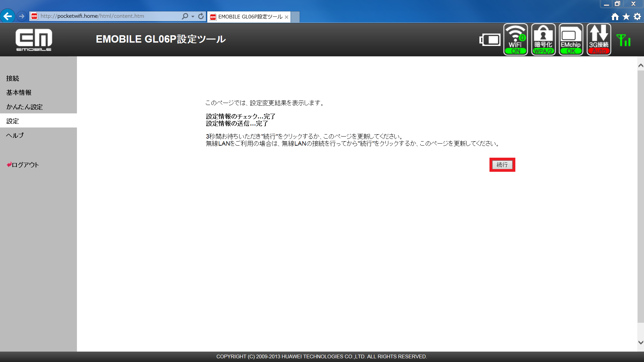Select the かんたん設定 menu item
644x362 pixels.
pyautogui.click(x=25, y=107)
